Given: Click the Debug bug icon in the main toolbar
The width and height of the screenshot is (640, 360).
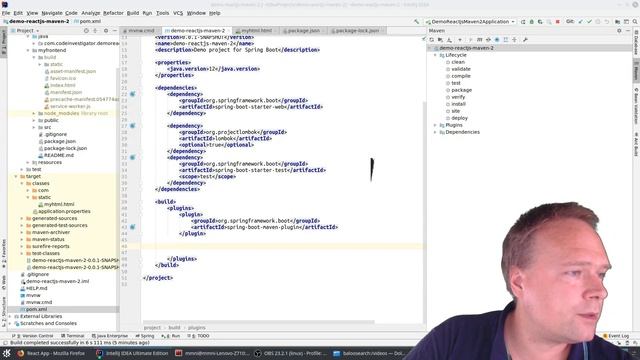Looking at the screenshot, I should pyautogui.click(x=531, y=22).
